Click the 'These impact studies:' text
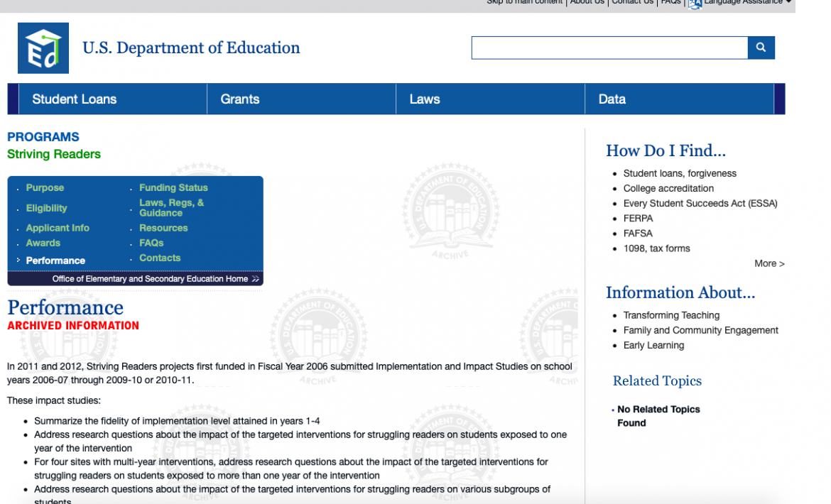831x504 pixels. pyautogui.click(x=53, y=401)
